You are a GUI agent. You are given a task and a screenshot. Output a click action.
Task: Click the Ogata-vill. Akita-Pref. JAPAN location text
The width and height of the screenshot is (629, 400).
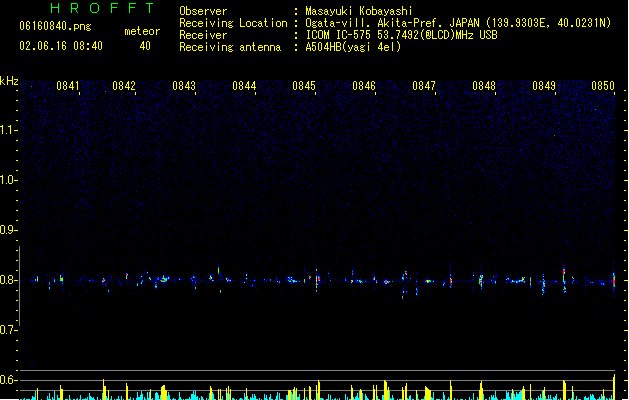458,23
